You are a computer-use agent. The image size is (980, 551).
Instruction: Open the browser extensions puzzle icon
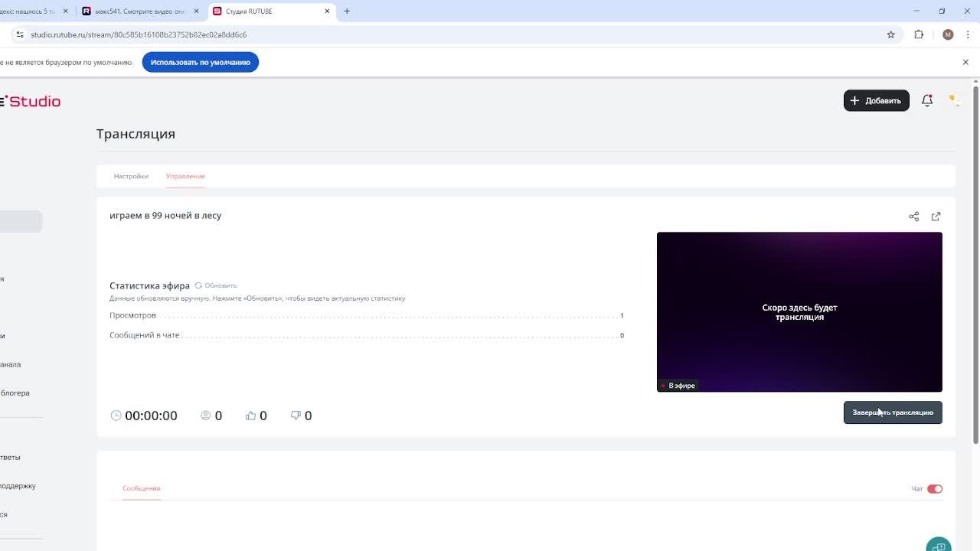pos(919,34)
